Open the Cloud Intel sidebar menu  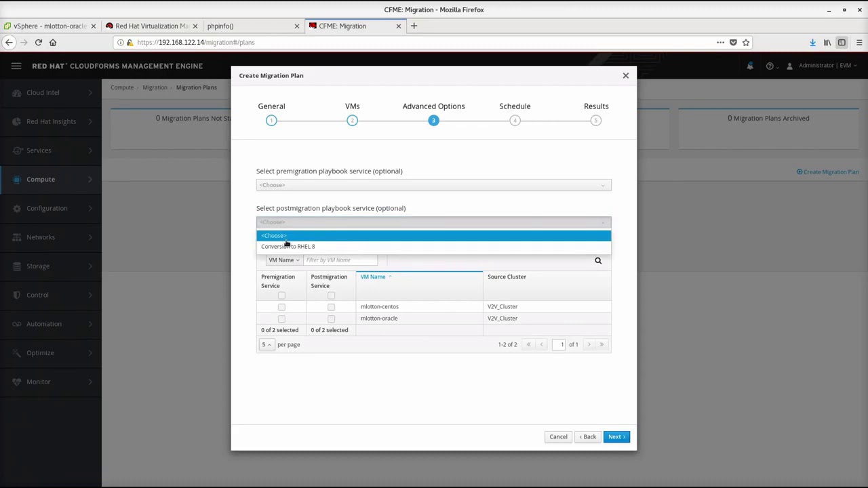click(51, 92)
